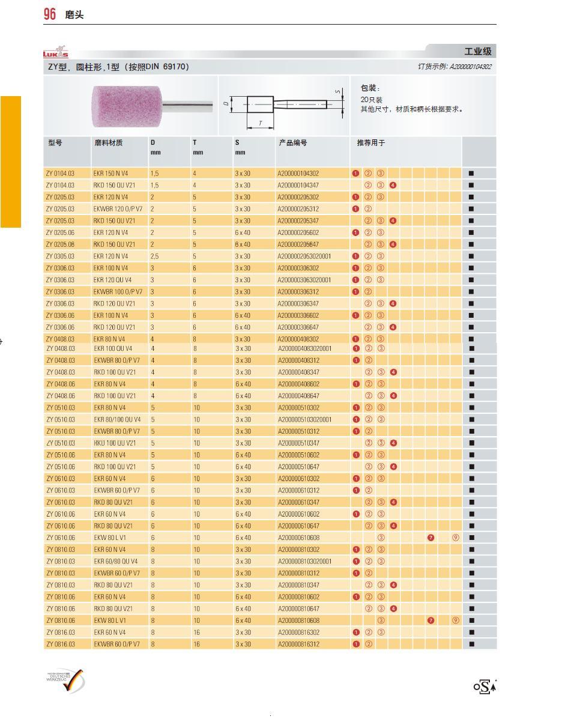Click circled number 7 in row A200000810608
Image resolution: width=571 pixels, height=728 pixels.
coord(431,620)
